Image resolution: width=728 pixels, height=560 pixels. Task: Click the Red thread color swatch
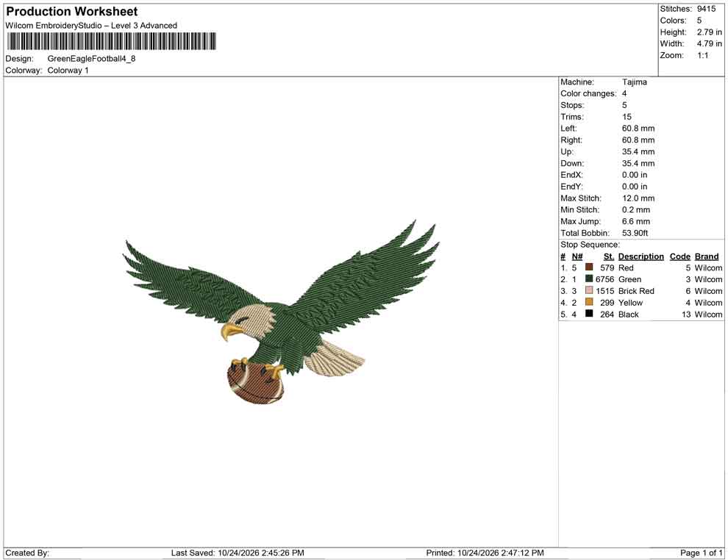click(589, 268)
